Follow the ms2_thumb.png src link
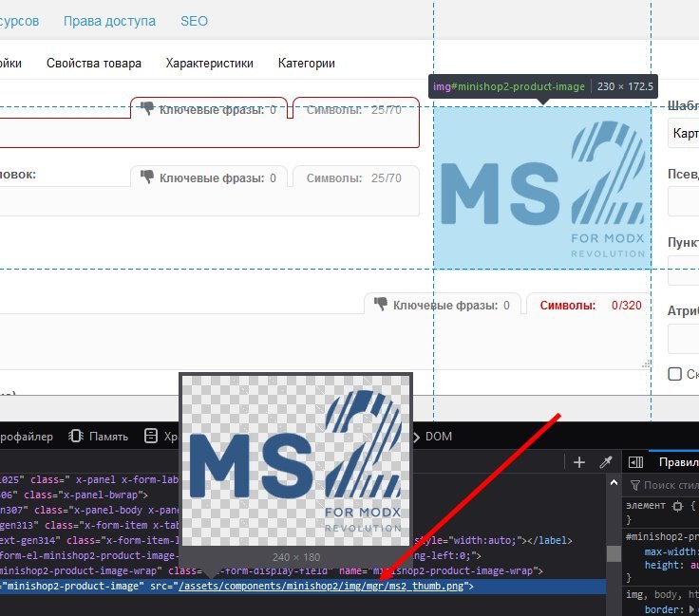Image resolution: width=699 pixels, height=616 pixels. [x=321, y=586]
